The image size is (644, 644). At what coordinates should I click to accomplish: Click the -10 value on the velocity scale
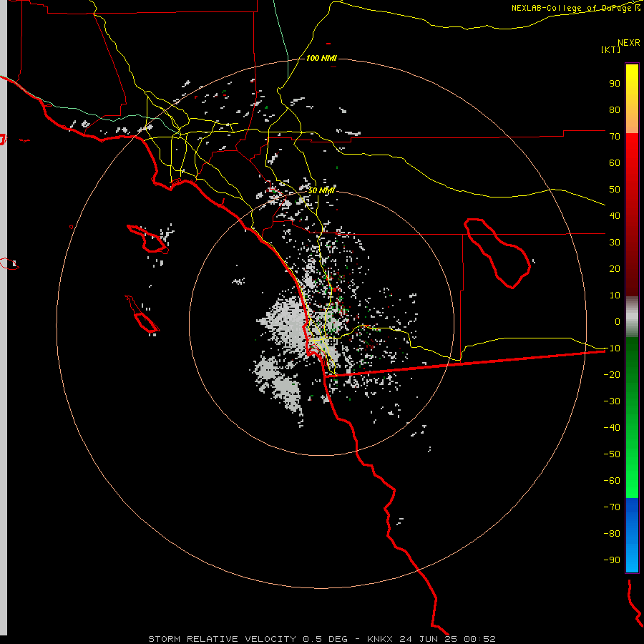(x=612, y=348)
